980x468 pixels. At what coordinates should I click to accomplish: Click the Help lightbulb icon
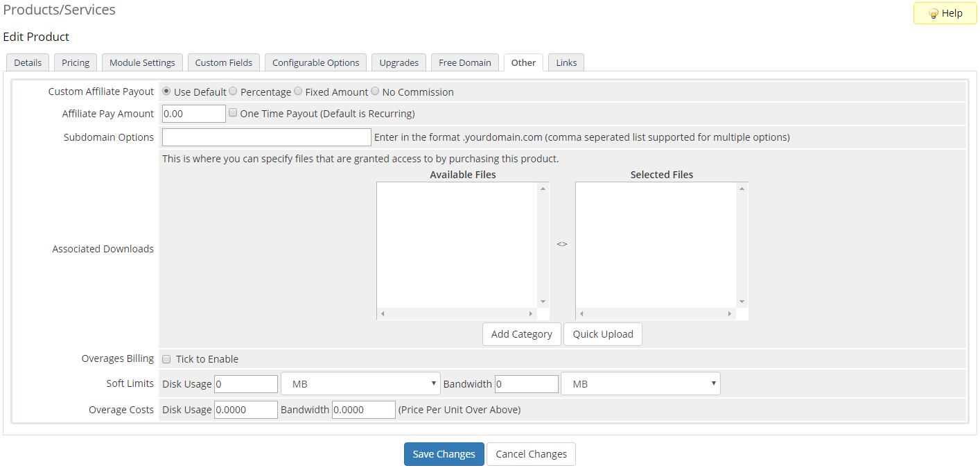[x=933, y=14]
